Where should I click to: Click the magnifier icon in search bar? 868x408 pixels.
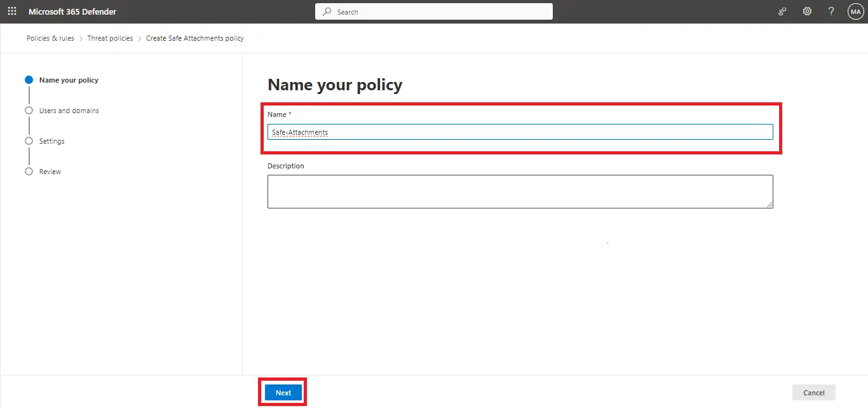(327, 11)
